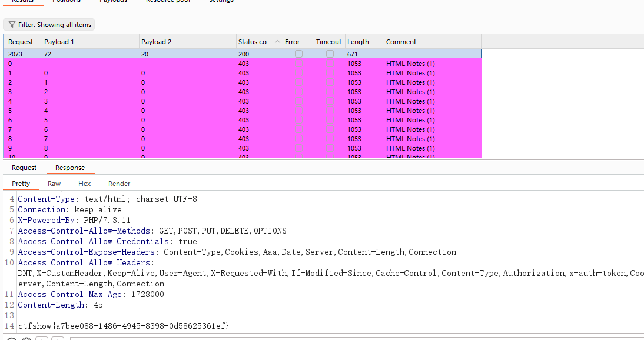Viewport: 644px width, 340px height.
Task: Click payload 2 value 20
Action: point(145,54)
